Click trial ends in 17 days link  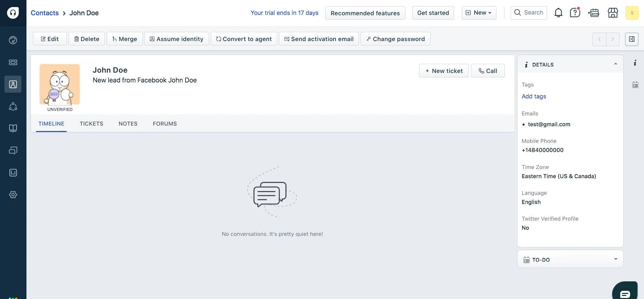pos(284,13)
